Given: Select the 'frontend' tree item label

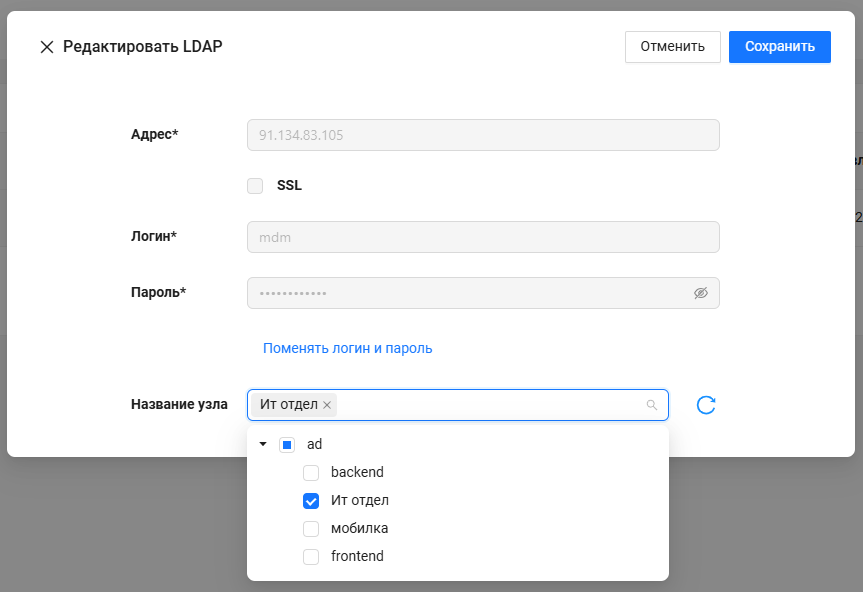Looking at the screenshot, I should (x=357, y=556).
